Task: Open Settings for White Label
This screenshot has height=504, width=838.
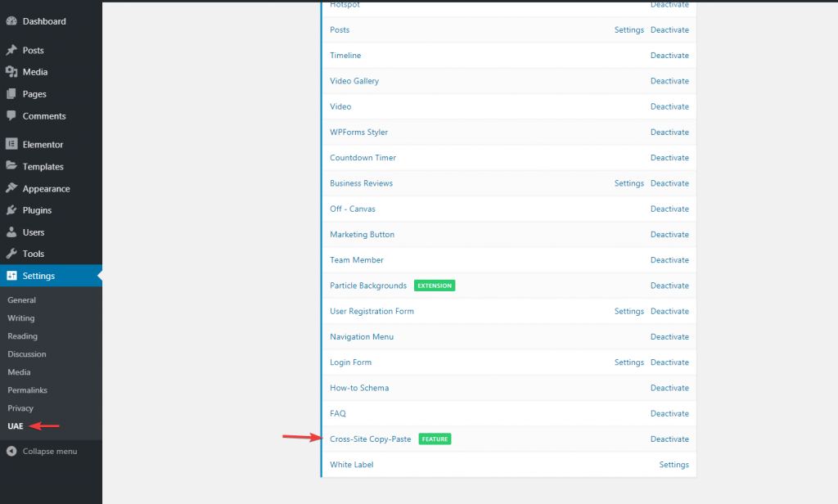Action: tap(674, 465)
